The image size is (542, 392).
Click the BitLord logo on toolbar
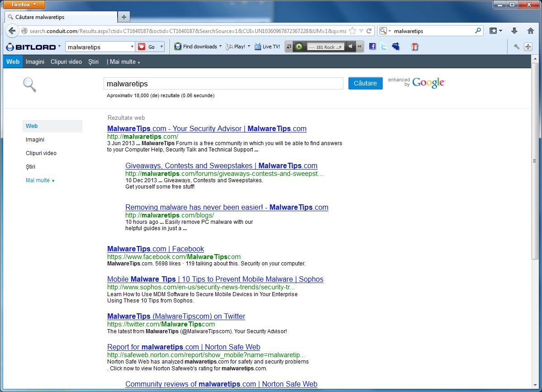pyautogui.click(x=31, y=47)
